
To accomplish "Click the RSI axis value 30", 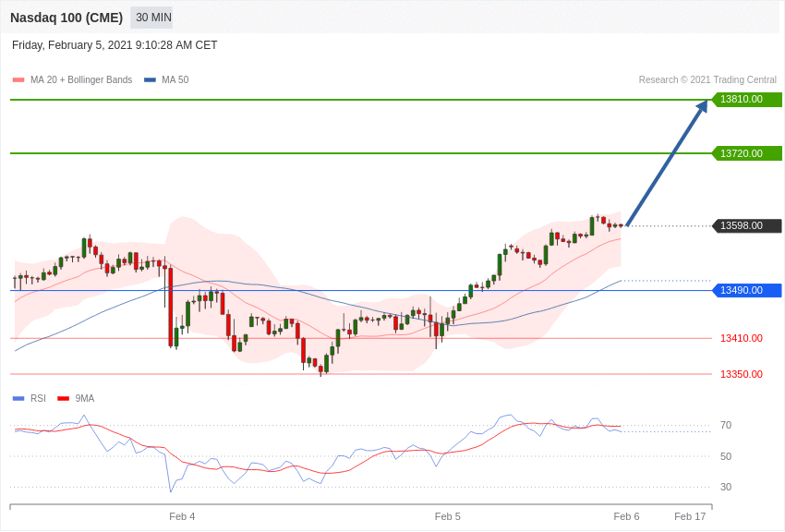I will click(x=726, y=487).
